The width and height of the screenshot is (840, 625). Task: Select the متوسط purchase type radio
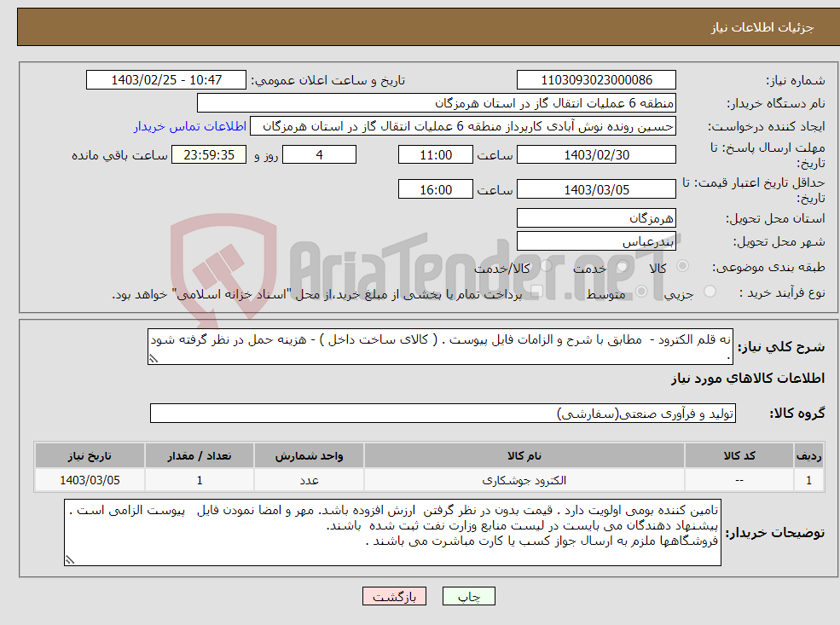(x=641, y=292)
